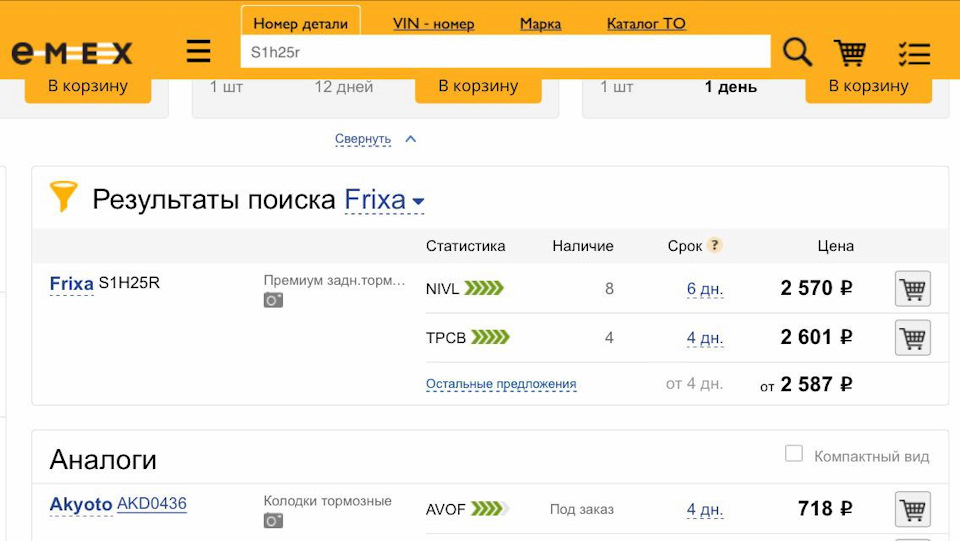960x541 pixels.
Task: Enable Компактный вид checkbox
Action: [793, 453]
